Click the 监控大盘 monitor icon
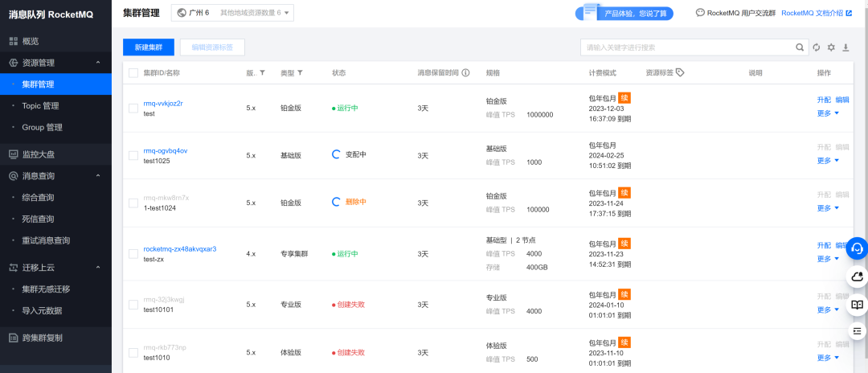Viewport: 868px width, 373px height. click(14, 154)
